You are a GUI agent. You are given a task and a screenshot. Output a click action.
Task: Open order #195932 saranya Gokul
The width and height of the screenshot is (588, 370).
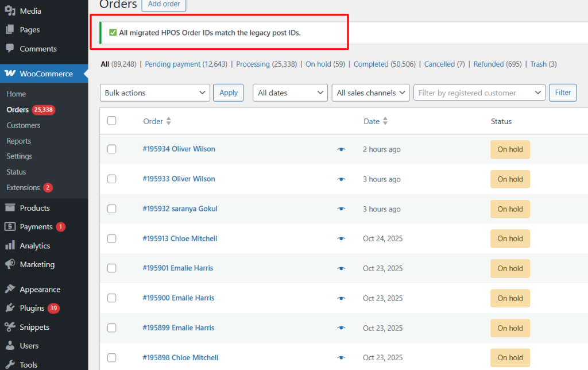click(180, 209)
